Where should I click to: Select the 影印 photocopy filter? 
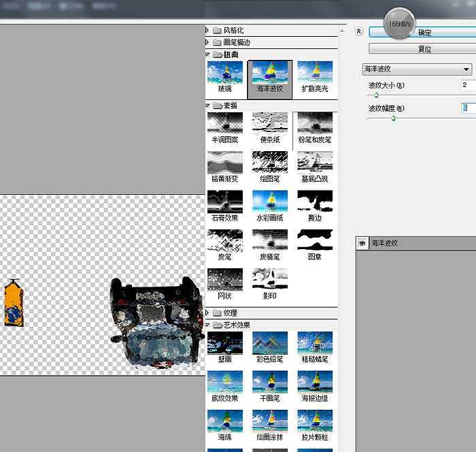(x=270, y=280)
